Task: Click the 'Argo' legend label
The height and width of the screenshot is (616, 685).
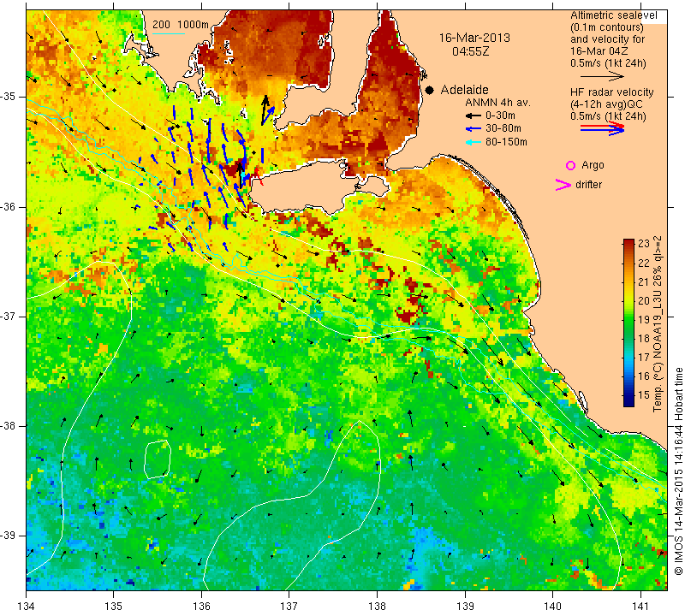Action: click(x=593, y=165)
